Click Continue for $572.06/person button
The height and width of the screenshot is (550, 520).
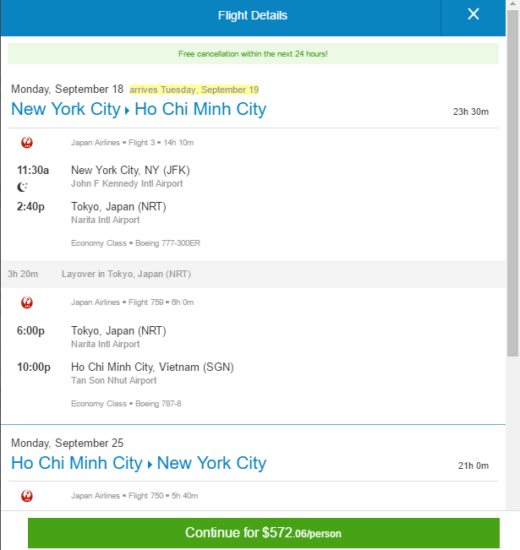click(x=264, y=533)
